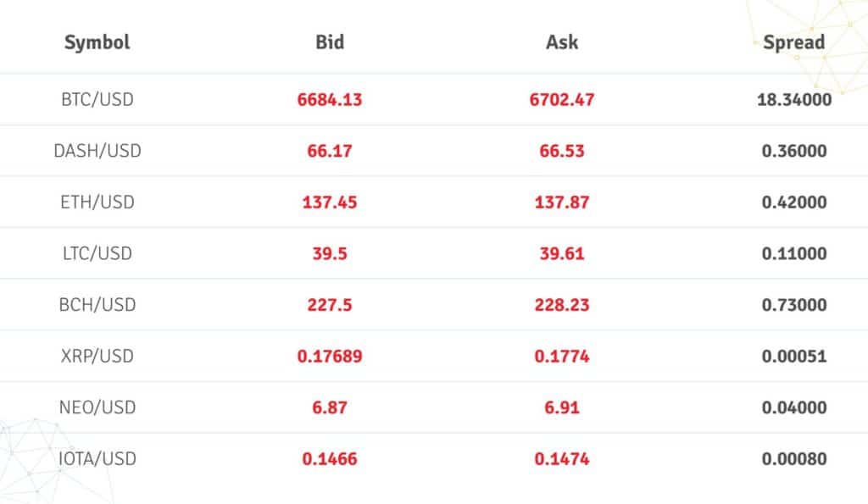Select BTC spread value 18.34000
Image resolution: width=868 pixels, height=504 pixels.
(794, 100)
